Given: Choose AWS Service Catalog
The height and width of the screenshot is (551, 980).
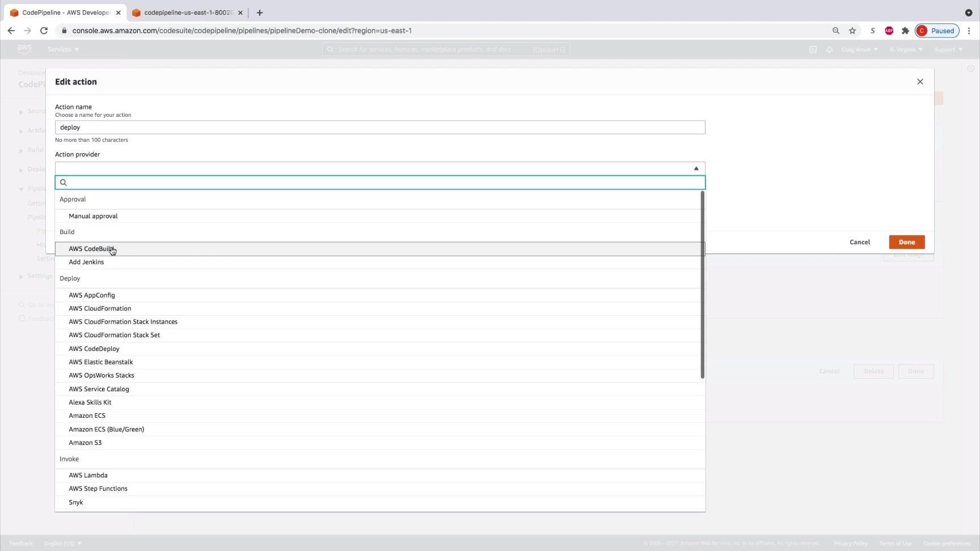Looking at the screenshot, I should pyautogui.click(x=380, y=389).
